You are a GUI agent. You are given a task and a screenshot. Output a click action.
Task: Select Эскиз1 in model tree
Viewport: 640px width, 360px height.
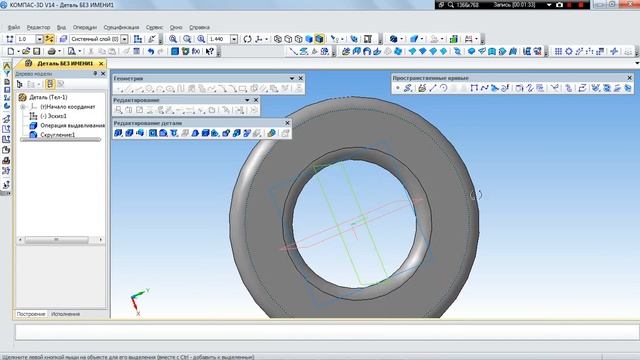click(53, 116)
